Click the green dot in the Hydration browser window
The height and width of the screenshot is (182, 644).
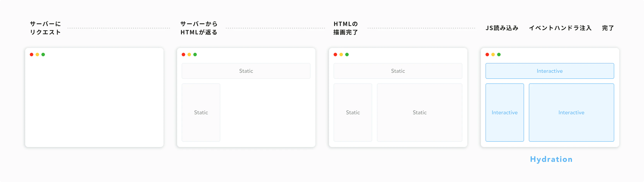[499, 54]
